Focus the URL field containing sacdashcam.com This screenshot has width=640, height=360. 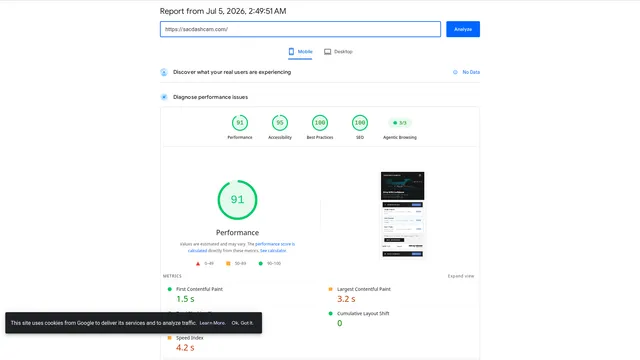(x=300, y=29)
